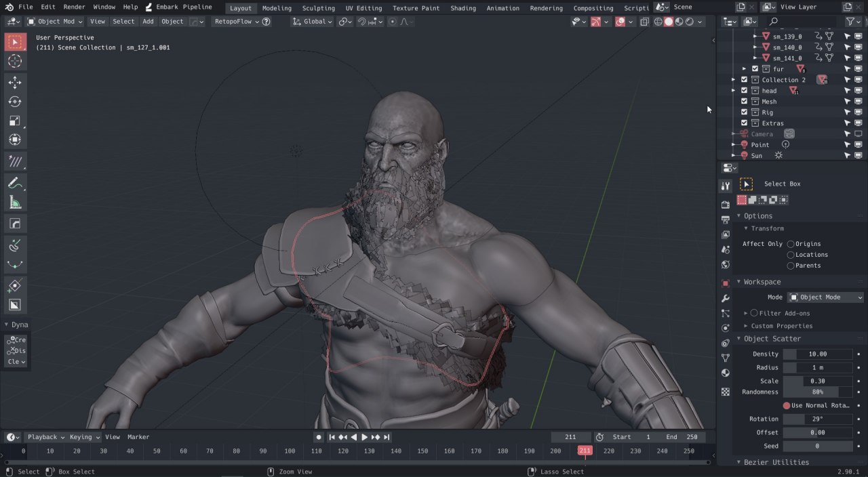Uncheck the Extras collection checkbox
The width and height of the screenshot is (868, 477).
[x=744, y=123]
